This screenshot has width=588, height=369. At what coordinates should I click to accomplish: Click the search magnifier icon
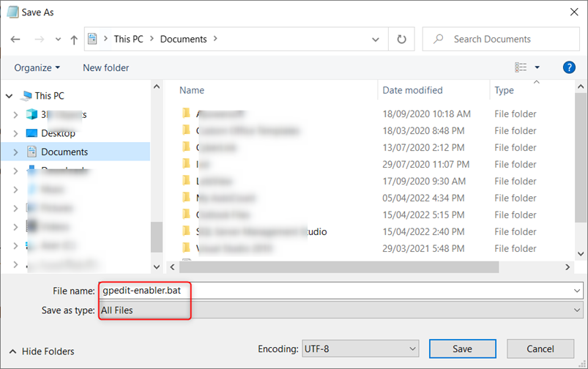tap(438, 39)
